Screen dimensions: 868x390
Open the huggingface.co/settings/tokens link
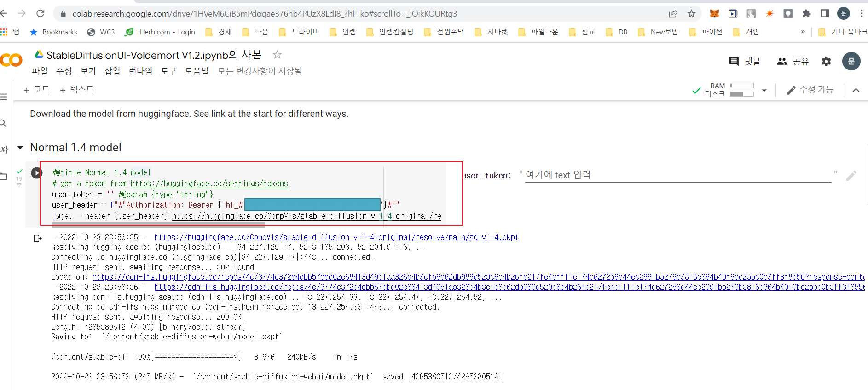click(x=209, y=184)
